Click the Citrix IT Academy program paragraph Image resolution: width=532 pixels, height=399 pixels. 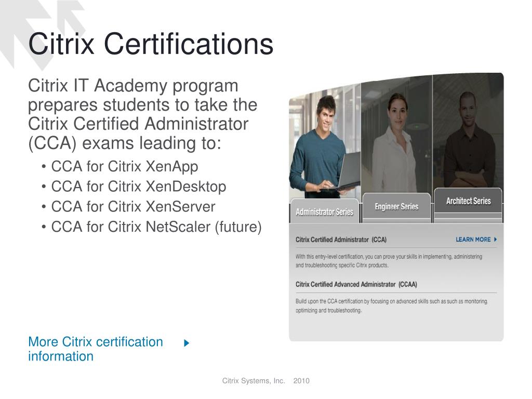pyautogui.click(x=142, y=114)
